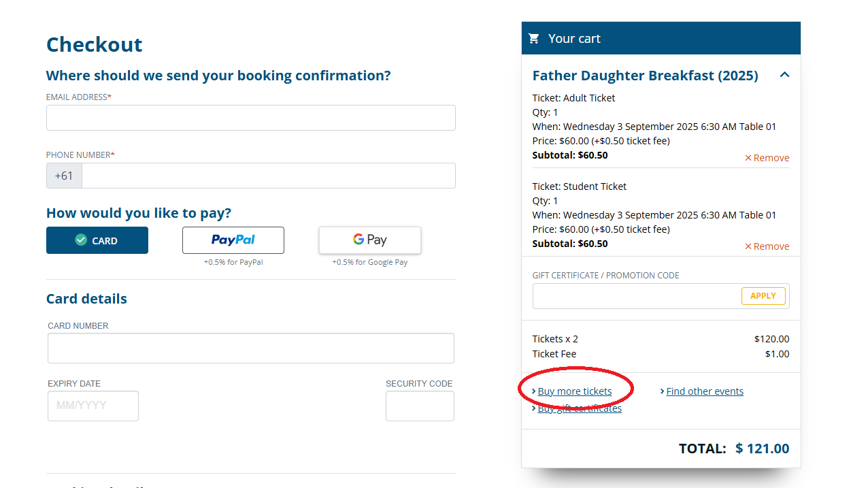Click the green checkmark on CARD button
This screenshot has width=868, height=488.
coord(81,240)
